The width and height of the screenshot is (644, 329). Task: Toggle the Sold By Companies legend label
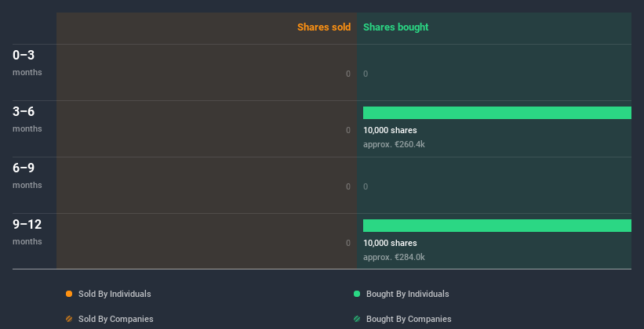(116, 319)
